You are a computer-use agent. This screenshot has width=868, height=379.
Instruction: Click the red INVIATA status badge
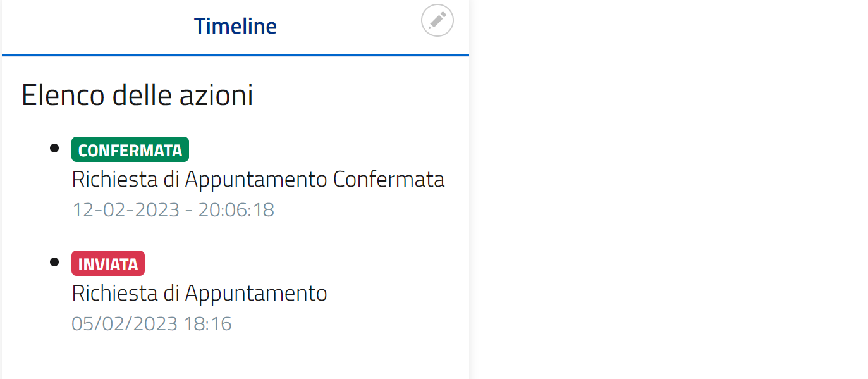pos(108,264)
